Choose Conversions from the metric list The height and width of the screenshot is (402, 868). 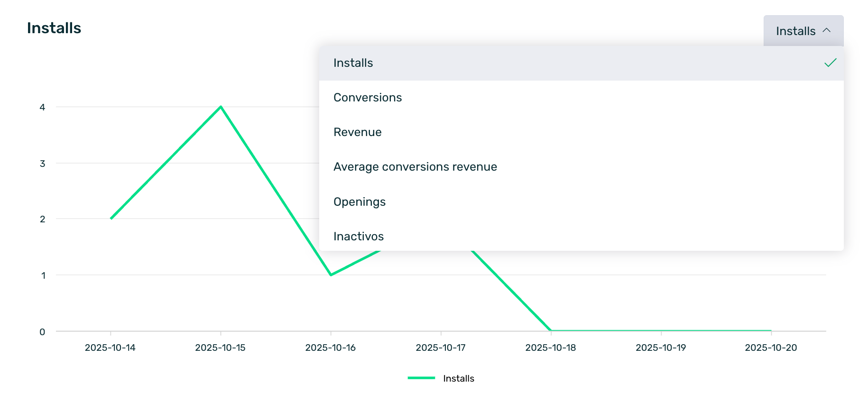click(x=368, y=98)
